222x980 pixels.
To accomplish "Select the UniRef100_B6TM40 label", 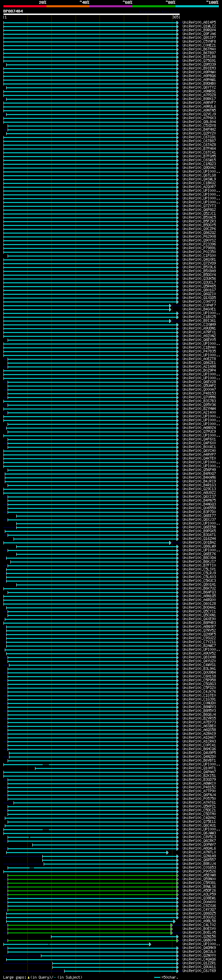I will click(199, 49).
